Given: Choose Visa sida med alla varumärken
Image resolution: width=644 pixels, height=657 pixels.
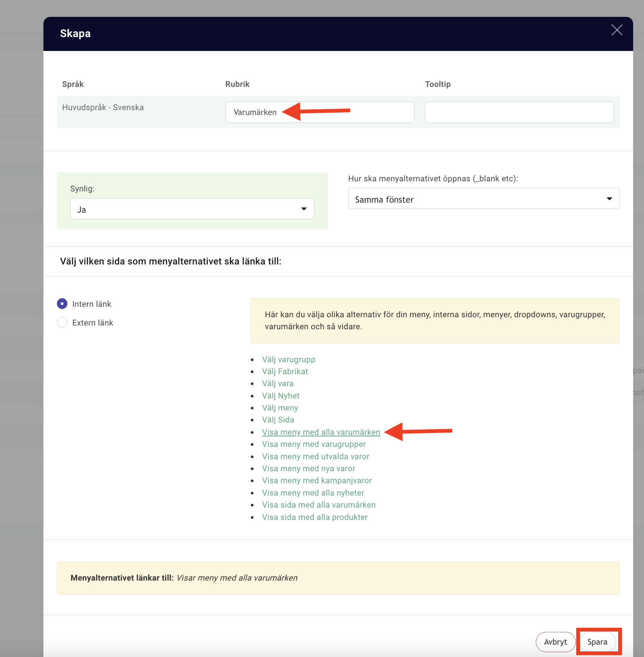Looking at the screenshot, I should coord(319,505).
